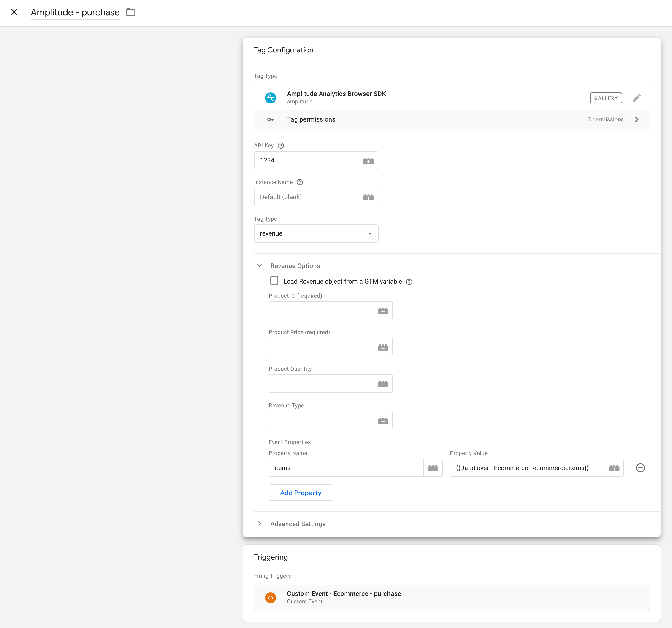
Task: Click the help icon beside API Key
Action: (281, 146)
